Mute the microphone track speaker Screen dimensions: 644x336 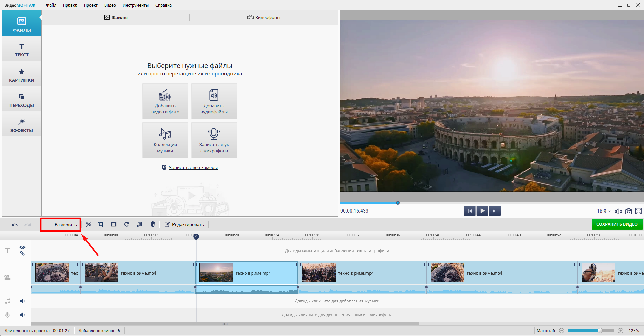coord(22,315)
